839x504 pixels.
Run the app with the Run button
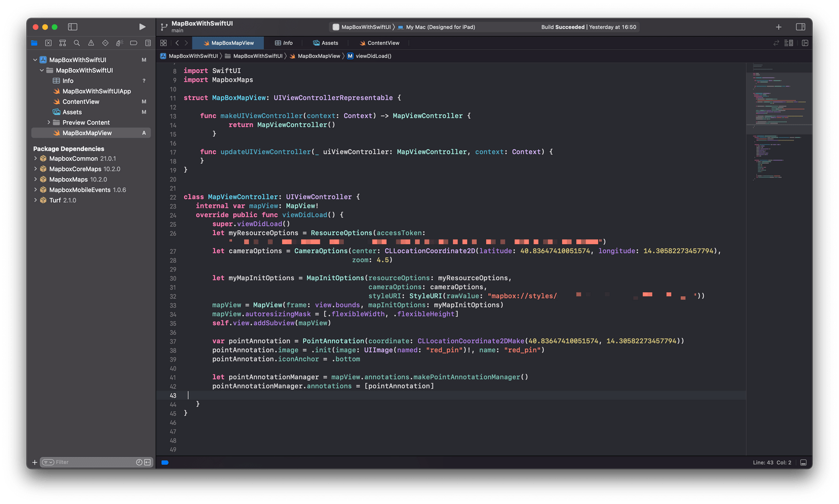click(x=142, y=27)
